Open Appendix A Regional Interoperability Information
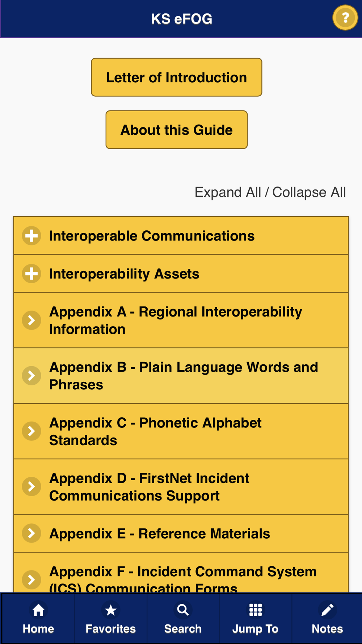 pyautogui.click(x=181, y=320)
